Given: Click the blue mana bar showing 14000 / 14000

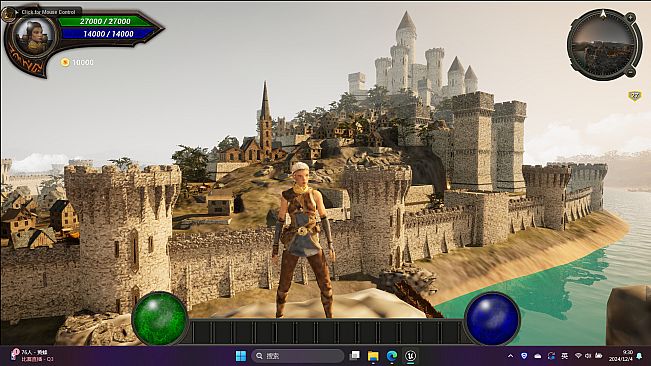Looking at the screenshot, I should pyautogui.click(x=108, y=34).
